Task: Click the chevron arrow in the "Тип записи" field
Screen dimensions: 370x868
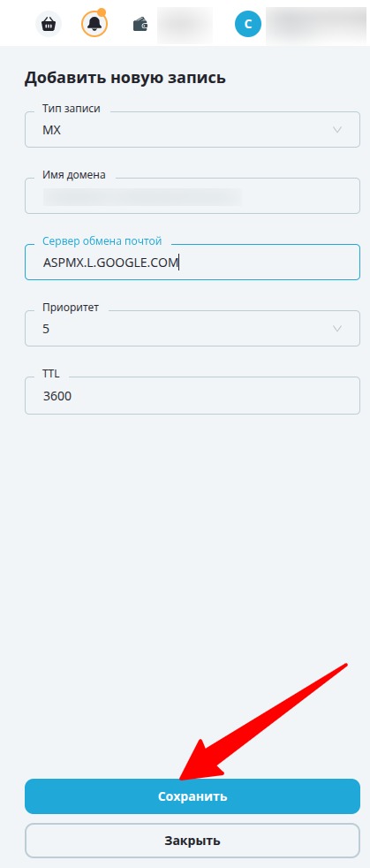Action: point(337,130)
